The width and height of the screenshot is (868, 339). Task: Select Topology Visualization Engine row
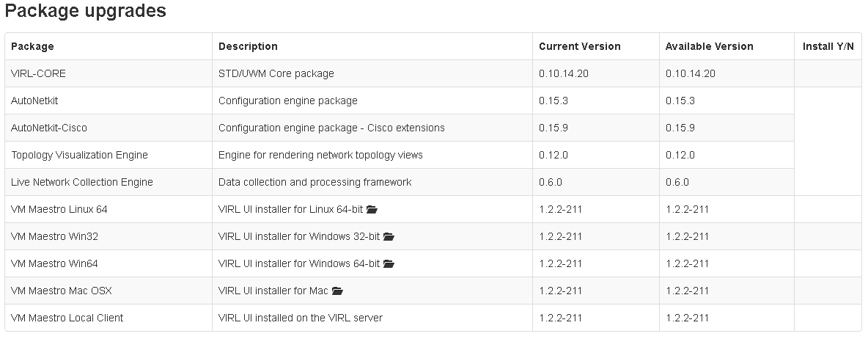[400, 155]
